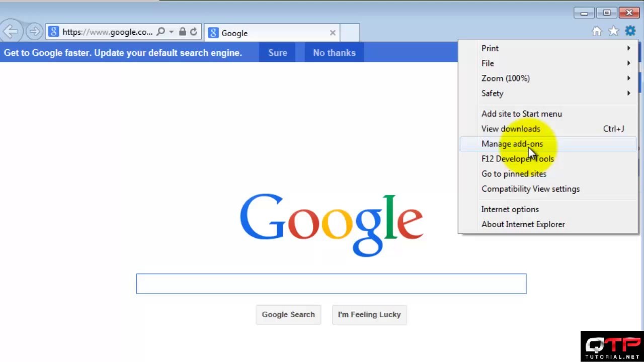
Task: Open a new blank tab
Action: click(x=350, y=33)
